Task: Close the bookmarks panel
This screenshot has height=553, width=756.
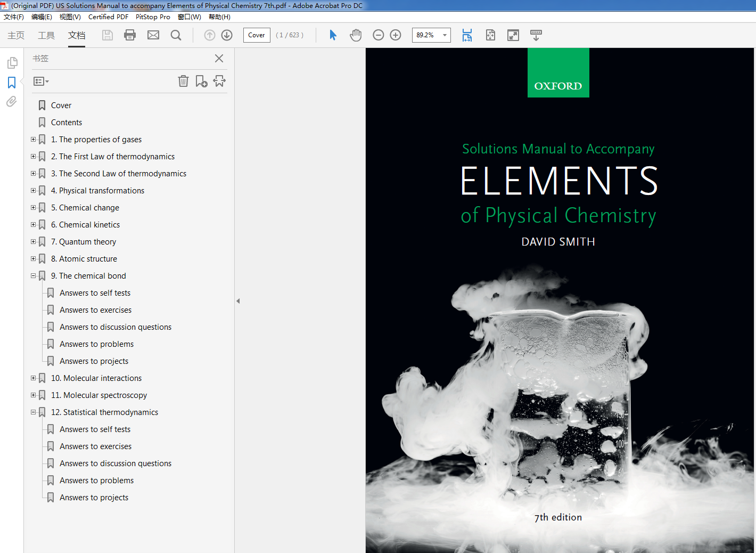Action: (219, 59)
